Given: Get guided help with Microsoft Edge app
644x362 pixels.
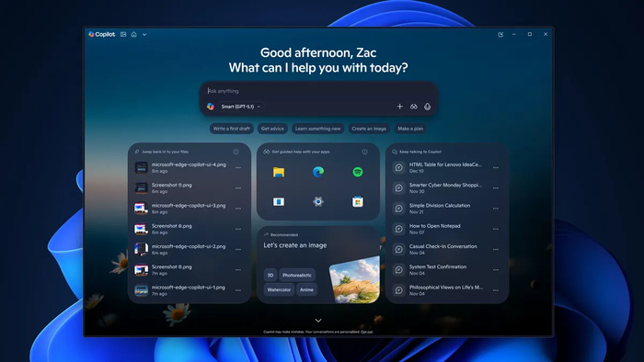Looking at the screenshot, I should point(318,172).
